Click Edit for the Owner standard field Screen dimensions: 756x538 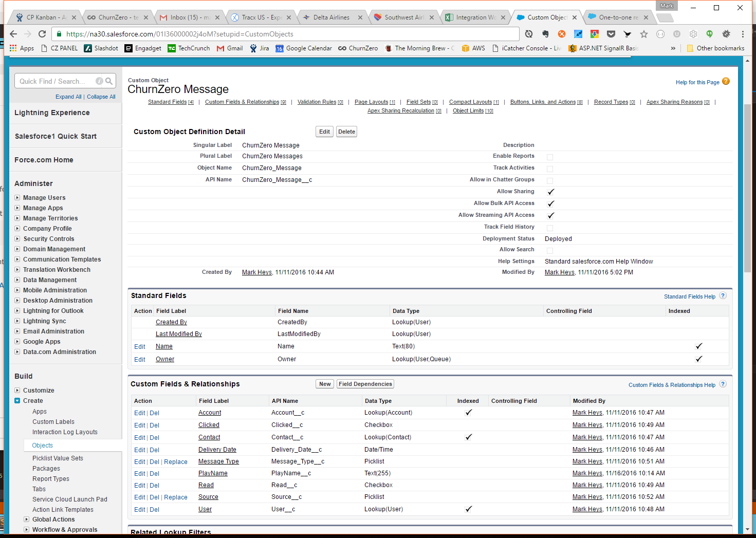140,360
